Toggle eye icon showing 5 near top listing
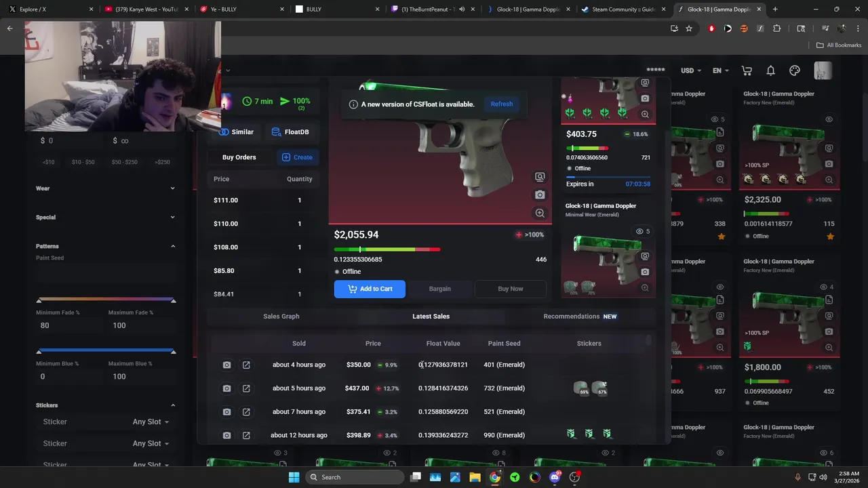 point(713,119)
